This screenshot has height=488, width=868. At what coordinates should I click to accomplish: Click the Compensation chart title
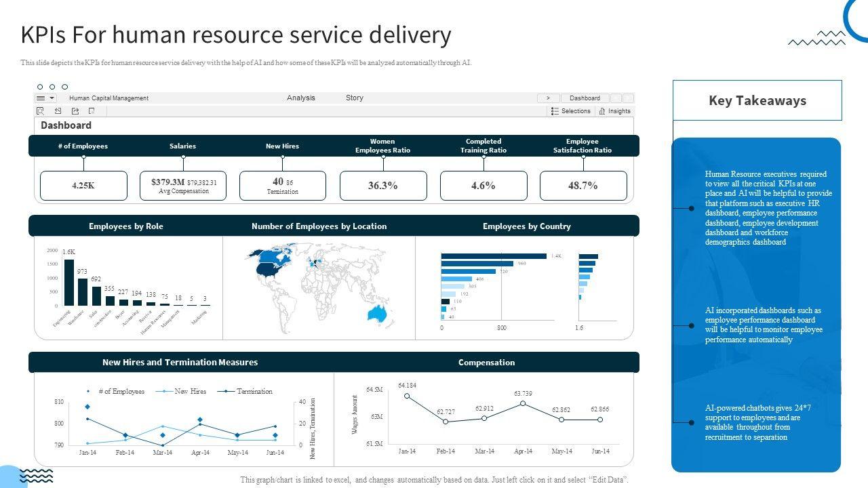point(486,363)
